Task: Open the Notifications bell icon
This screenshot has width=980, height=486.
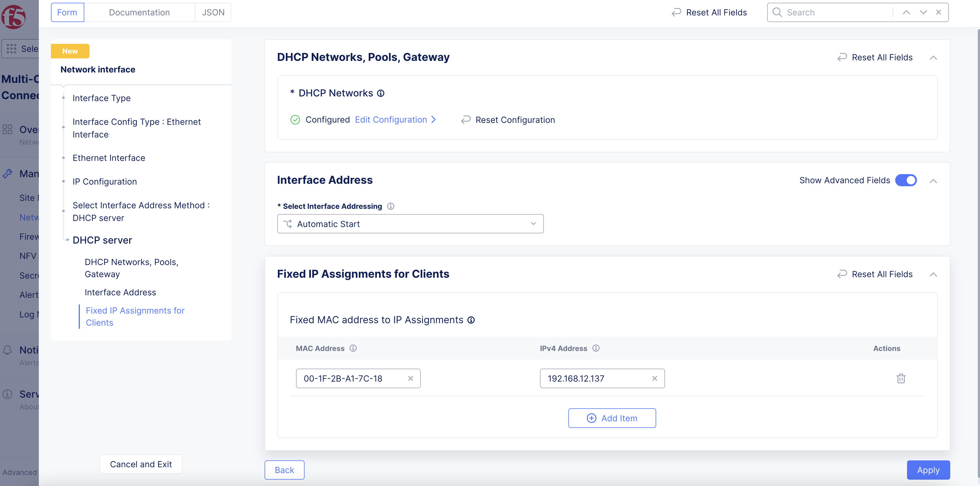Action: point(8,350)
